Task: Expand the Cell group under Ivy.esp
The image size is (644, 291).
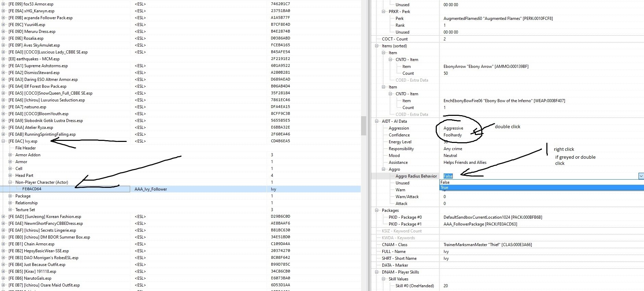Action: [x=10, y=169]
